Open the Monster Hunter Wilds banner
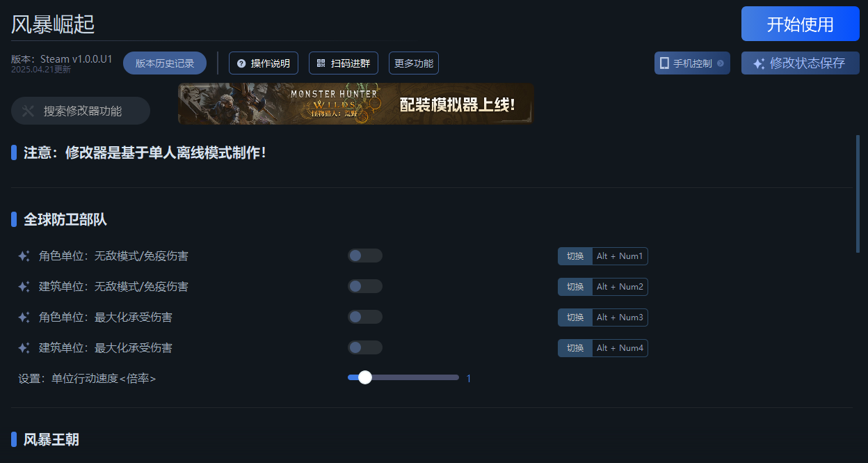 coord(355,104)
